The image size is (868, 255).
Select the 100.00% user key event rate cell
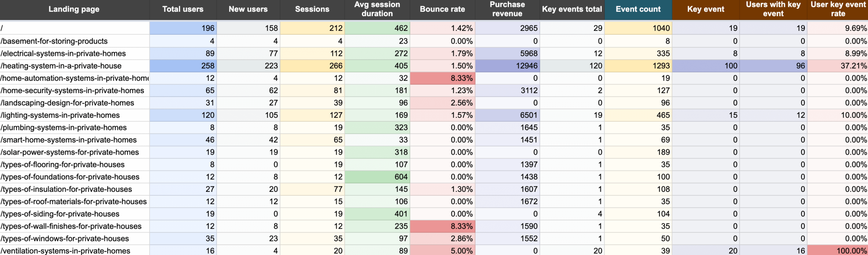coord(837,251)
